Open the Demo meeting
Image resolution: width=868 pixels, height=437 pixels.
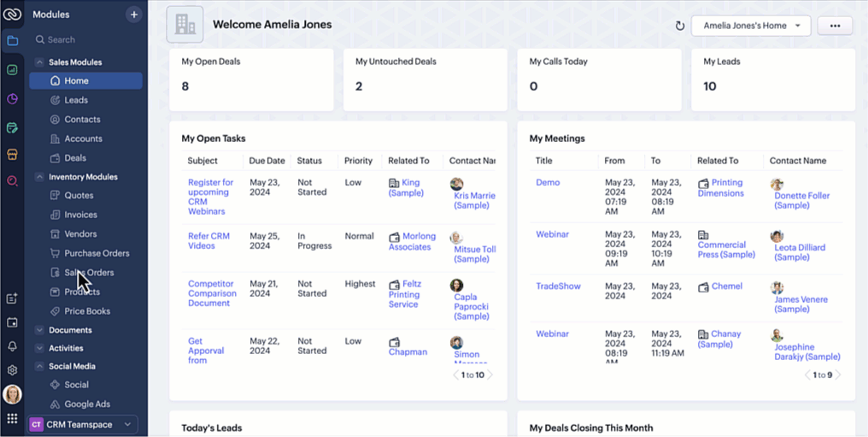click(x=548, y=182)
